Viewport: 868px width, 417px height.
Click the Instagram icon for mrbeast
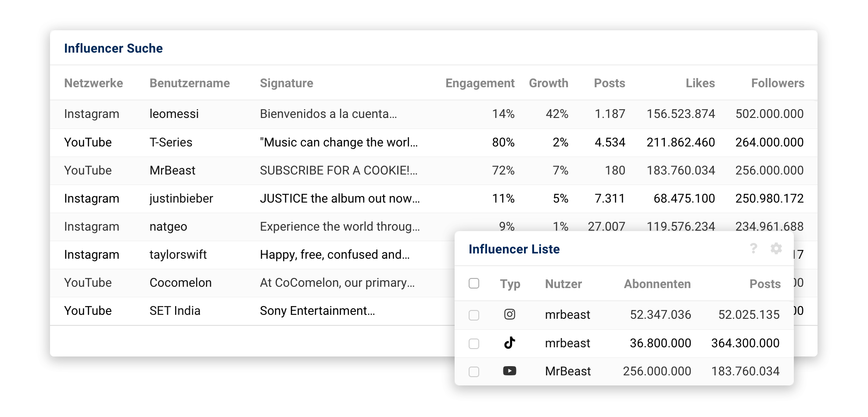tap(509, 314)
